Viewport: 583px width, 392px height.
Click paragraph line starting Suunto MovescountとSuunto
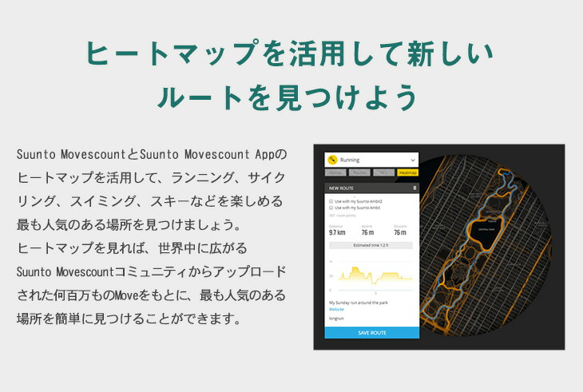(x=152, y=154)
